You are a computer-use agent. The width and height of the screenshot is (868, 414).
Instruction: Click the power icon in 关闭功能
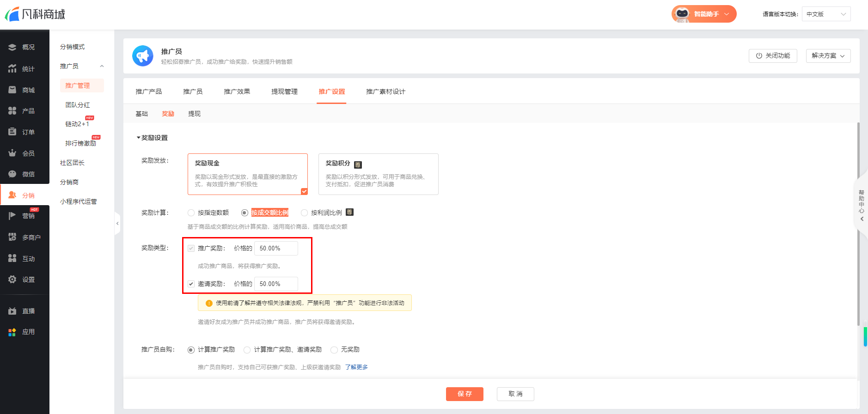coord(759,55)
